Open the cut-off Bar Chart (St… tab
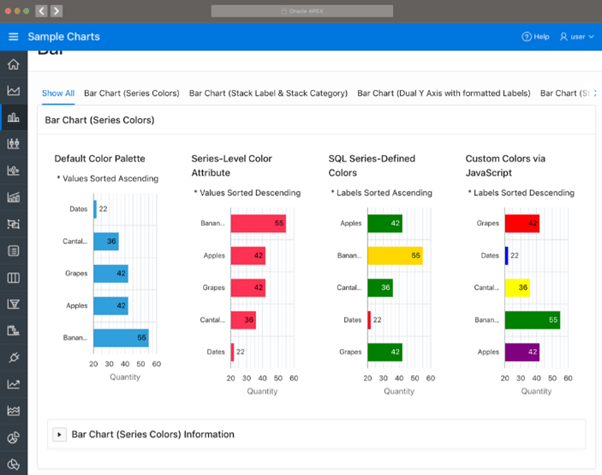The width and height of the screenshot is (602, 475). coord(564,93)
